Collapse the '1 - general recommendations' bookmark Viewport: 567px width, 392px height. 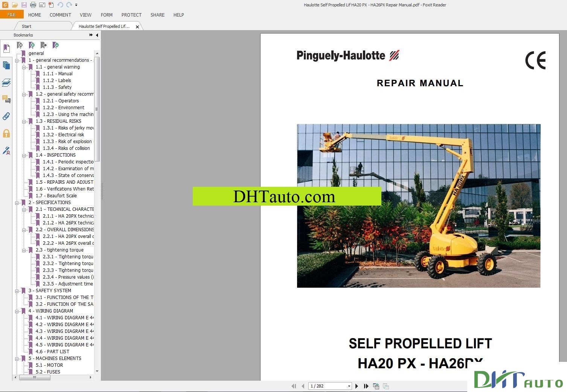[x=17, y=60]
